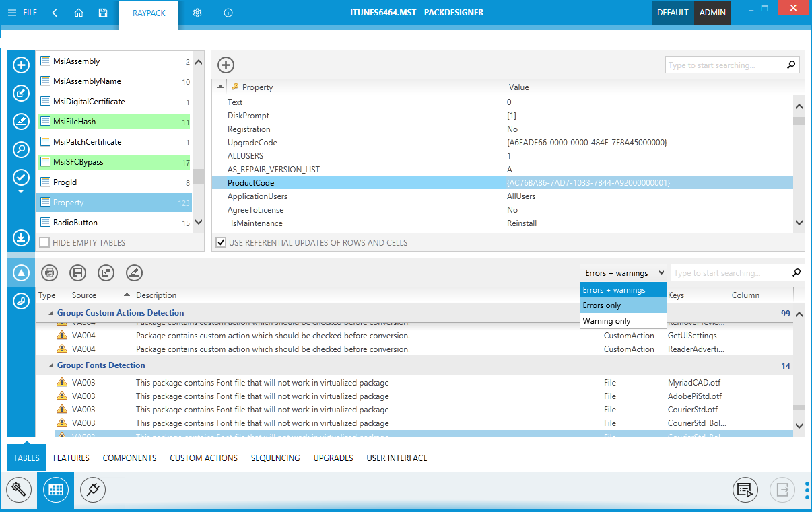
Task: Click the info circle icon
Action: (228, 13)
